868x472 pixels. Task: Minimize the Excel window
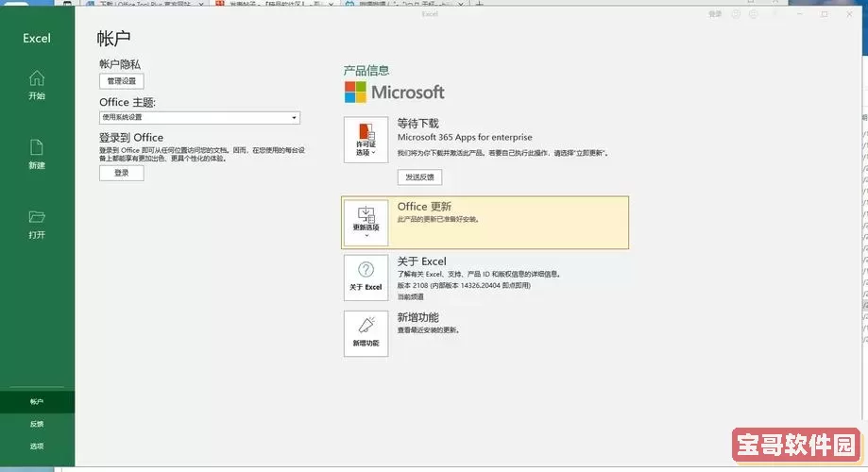799,14
